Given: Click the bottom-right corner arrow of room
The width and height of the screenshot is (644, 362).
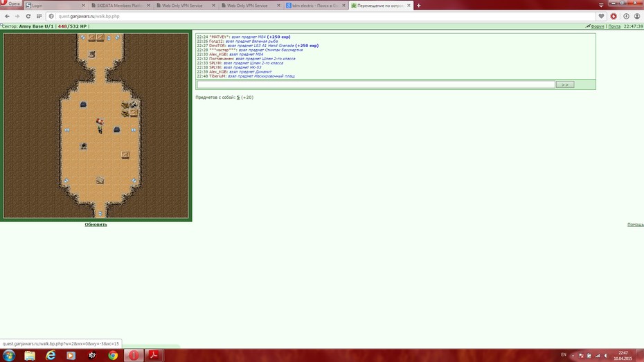Looking at the screenshot, I should (134, 180).
